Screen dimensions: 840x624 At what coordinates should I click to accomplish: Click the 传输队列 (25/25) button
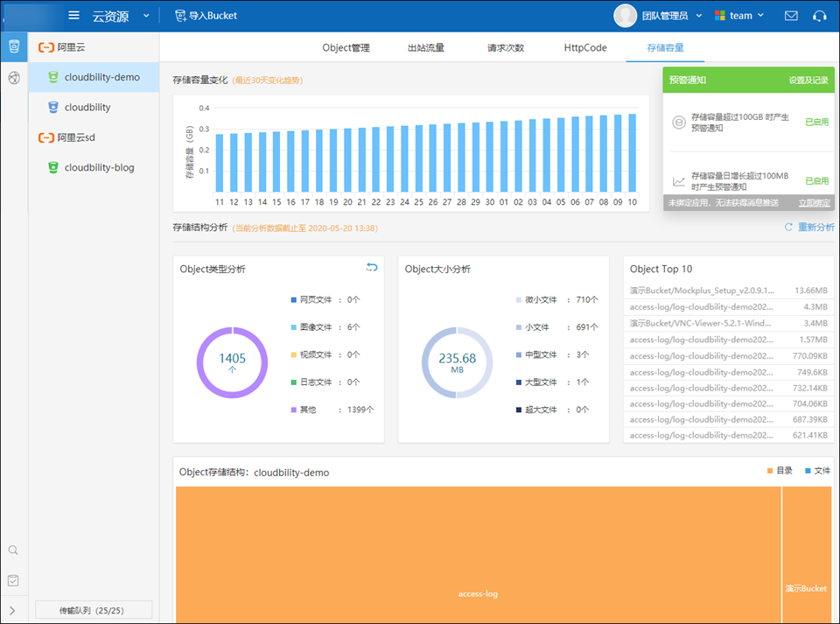click(x=94, y=609)
